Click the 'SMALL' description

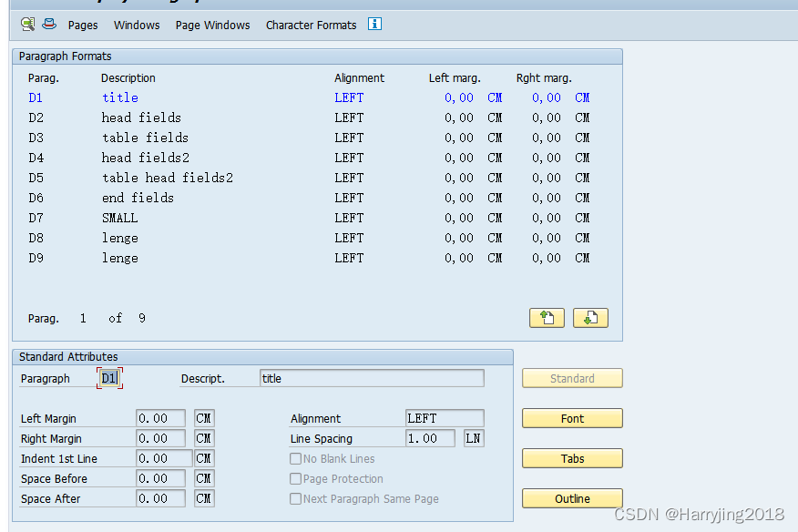point(119,218)
